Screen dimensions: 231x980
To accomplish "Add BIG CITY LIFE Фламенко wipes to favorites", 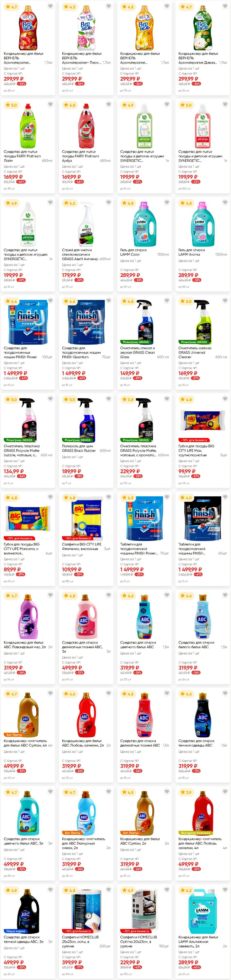I will pos(109,497).
